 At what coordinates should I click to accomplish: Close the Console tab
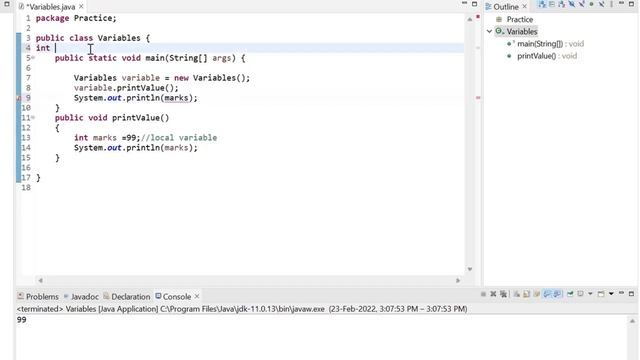197,296
